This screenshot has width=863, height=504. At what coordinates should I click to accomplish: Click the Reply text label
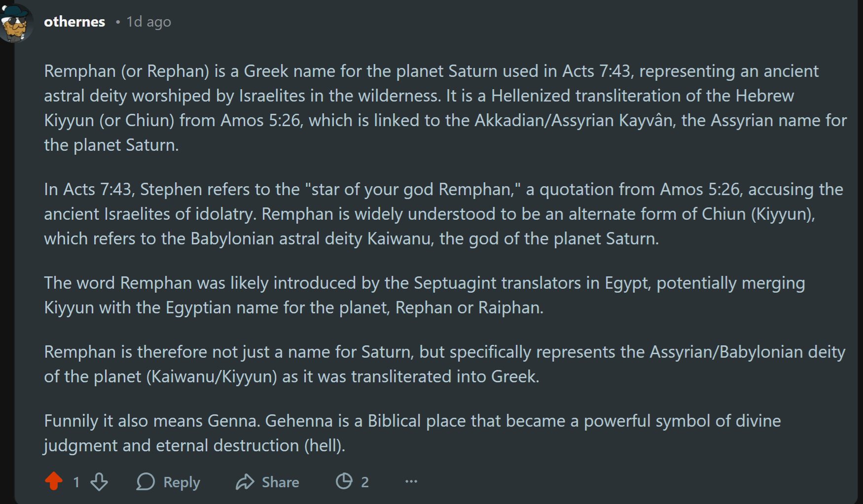click(181, 482)
